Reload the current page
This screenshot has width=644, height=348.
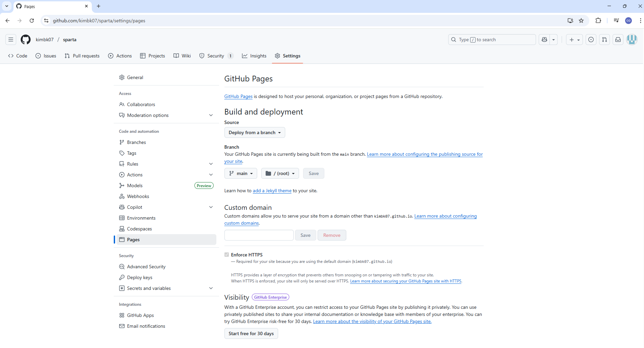(32, 21)
